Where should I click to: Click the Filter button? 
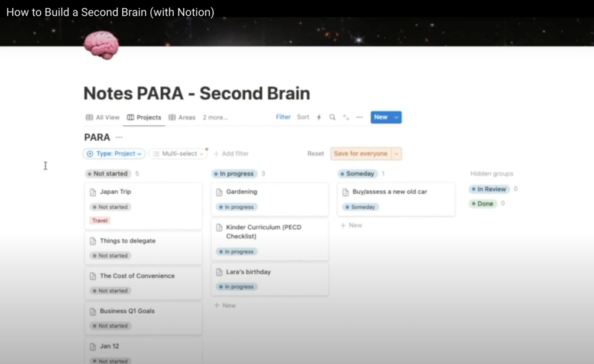(283, 117)
